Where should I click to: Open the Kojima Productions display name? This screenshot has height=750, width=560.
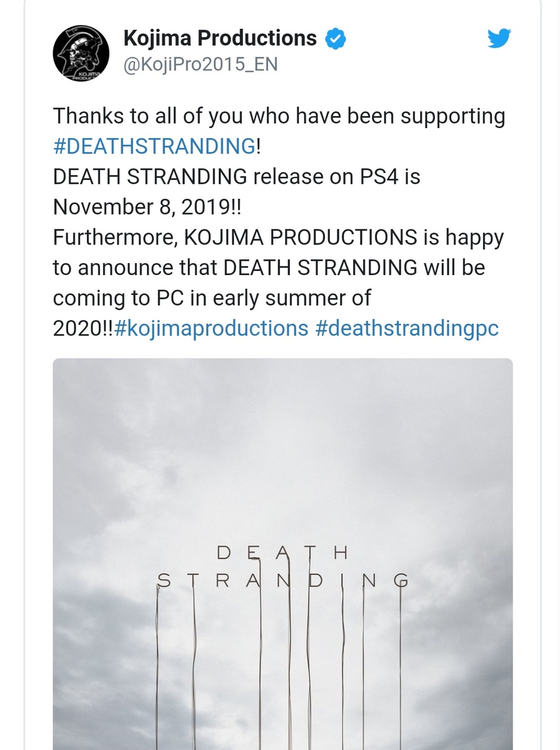pyautogui.click(x=220, y=39)
